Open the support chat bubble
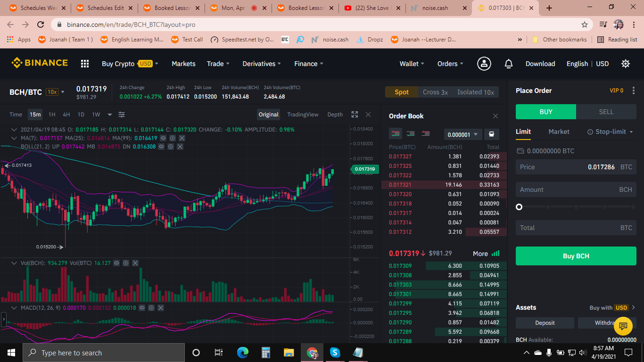 (x=623, y=326)
